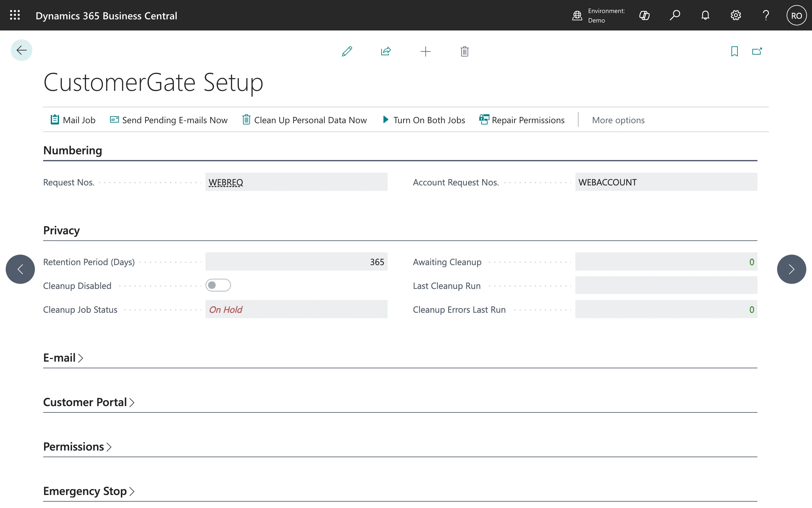Open the help question mark
Screen dimensions: 812x508
[766, 16]
